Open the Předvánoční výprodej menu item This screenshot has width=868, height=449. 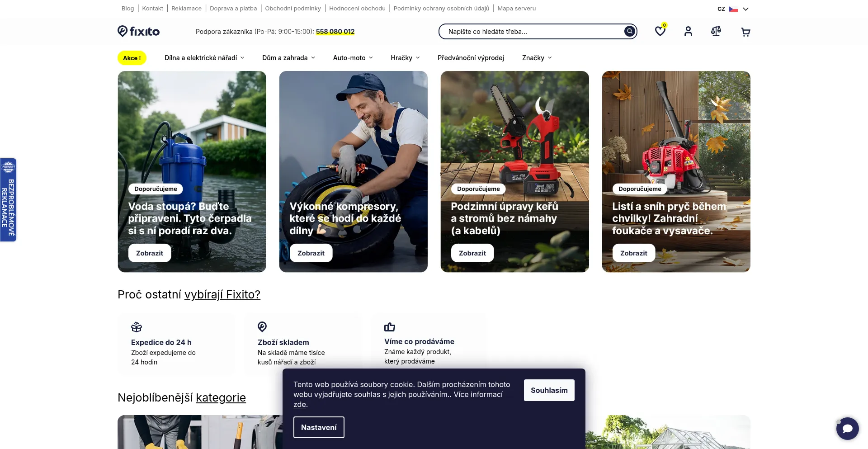[471, 58]
